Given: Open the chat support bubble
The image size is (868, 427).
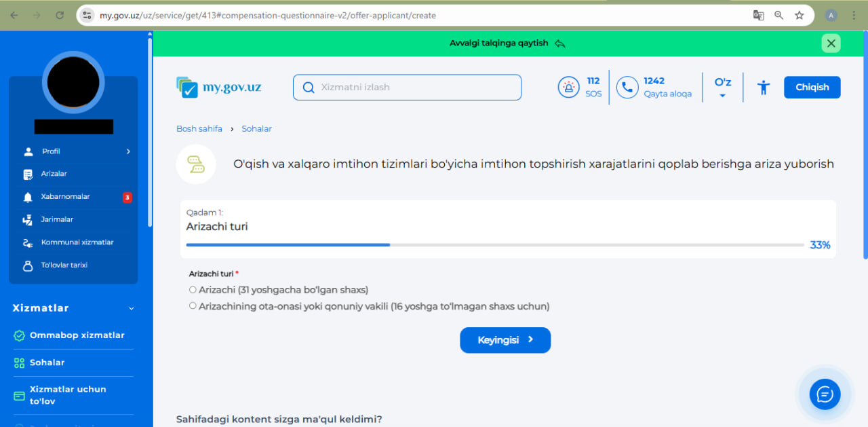Looking at the screenshot, I should (825, 394).
